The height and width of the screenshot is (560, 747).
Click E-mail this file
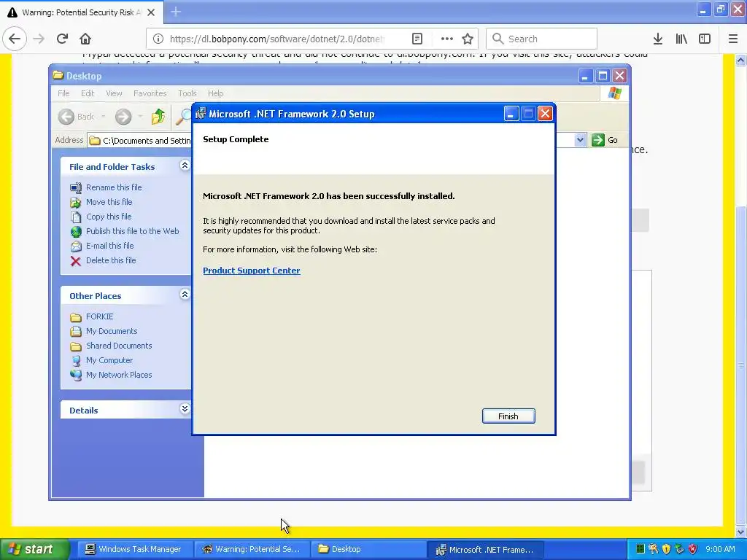(109, 246)
